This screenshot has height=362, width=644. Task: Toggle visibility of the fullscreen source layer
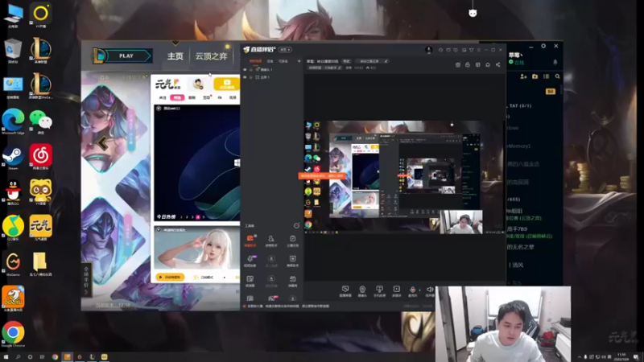pyautogui.click(x=246, y=77)
